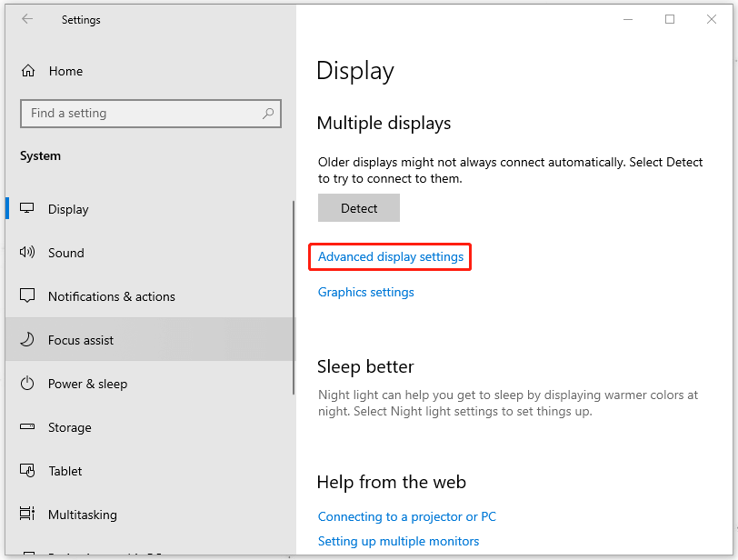Click the sidebar scrollbar track
738x560 pixels.
(294, 273)
